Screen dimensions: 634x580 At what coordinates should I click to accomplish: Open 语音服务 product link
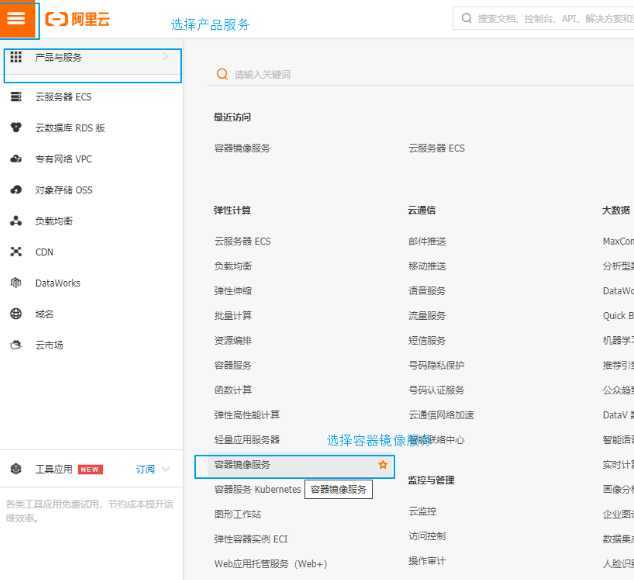427,291
